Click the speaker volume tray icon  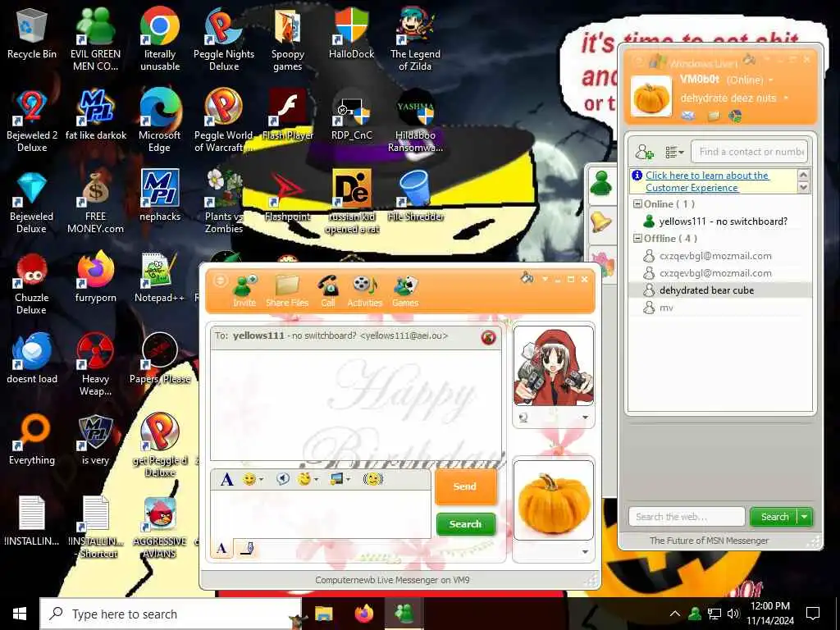click(x=733, y=614)
